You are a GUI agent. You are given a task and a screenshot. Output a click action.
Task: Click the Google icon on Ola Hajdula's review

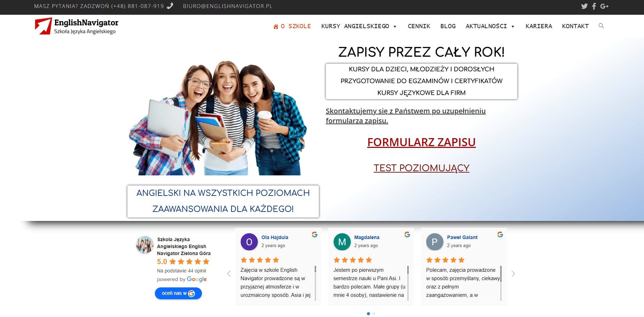coord(315,235)
